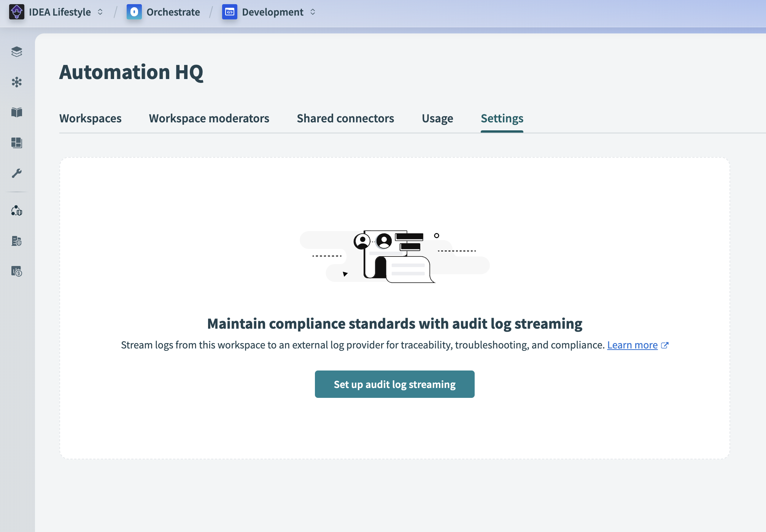Expand the Development environment dropdown
This screenshot has width=766, height=532.
coord(313,12)
